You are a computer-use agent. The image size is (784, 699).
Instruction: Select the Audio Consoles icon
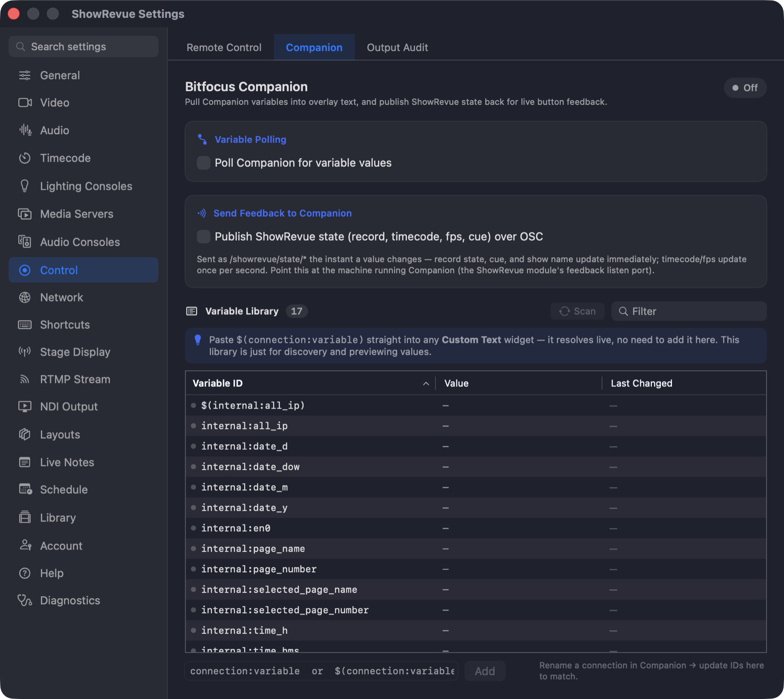click(25, 242)
